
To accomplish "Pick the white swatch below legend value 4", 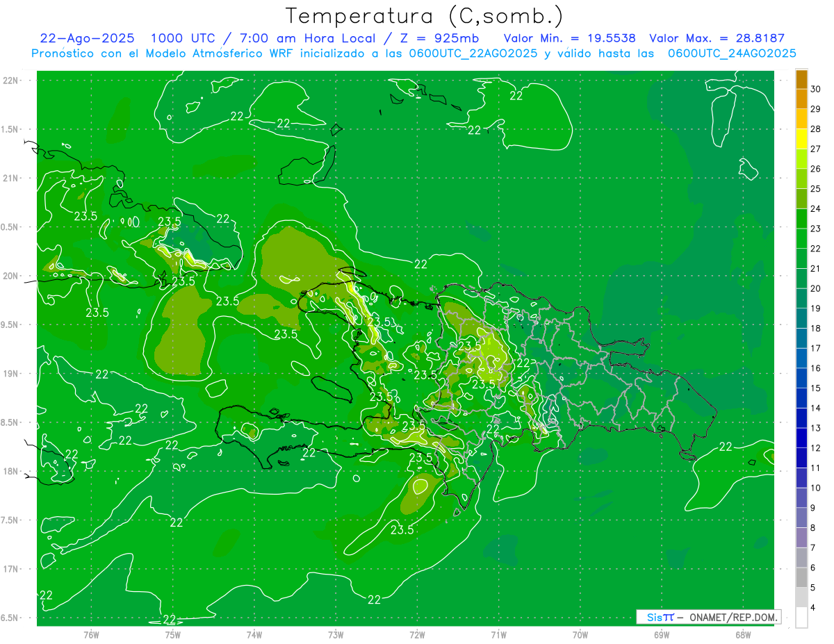I will (x=801, y=618).
